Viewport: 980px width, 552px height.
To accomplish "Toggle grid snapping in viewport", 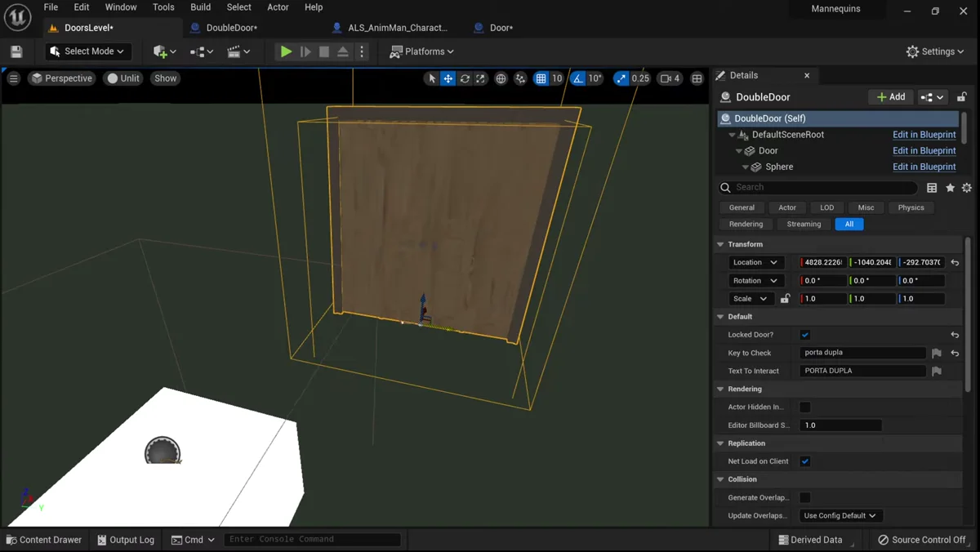I will (541, 78).
